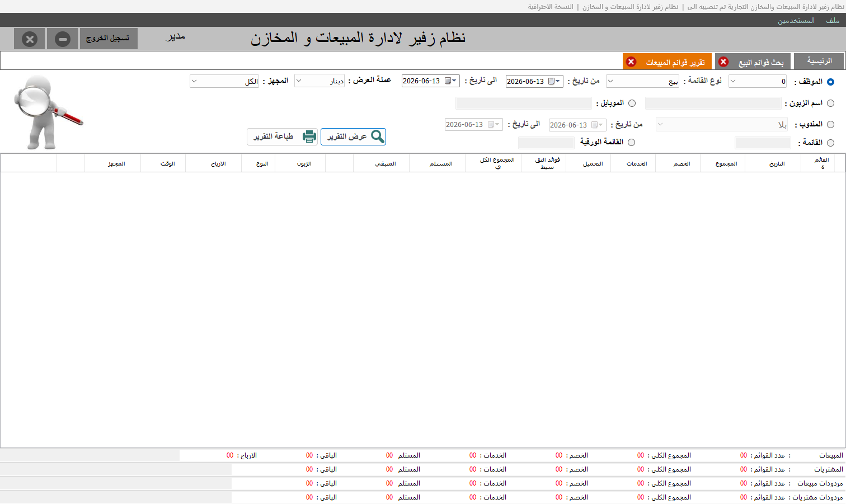Screen dimensions: 846x504
Task: Click the مردودات مبيعات summary row label
Action: point(820,483)
